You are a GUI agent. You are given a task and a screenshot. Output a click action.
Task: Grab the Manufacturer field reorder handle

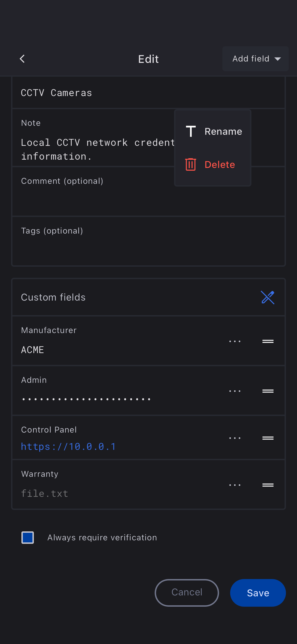click(268, 341)
